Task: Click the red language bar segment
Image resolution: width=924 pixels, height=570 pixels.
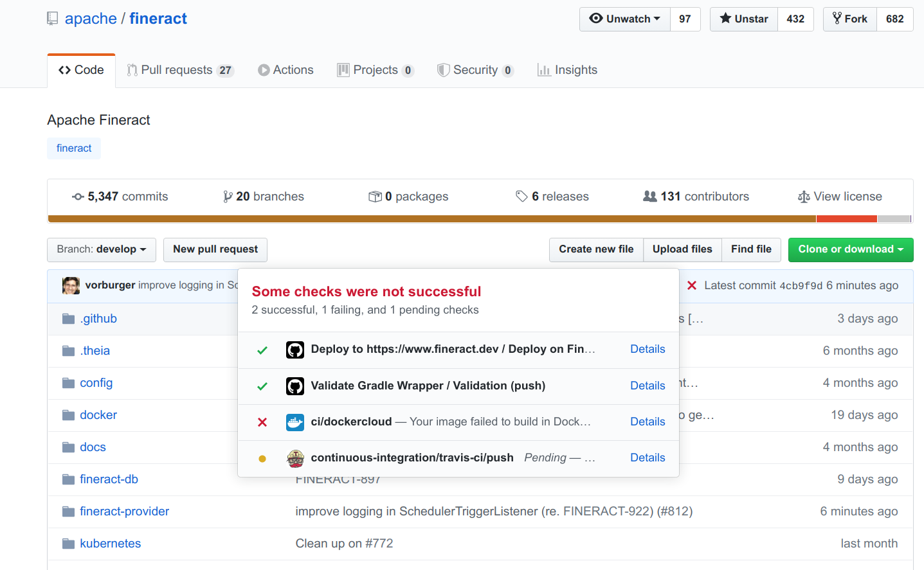Action: [x=847, y=219]
